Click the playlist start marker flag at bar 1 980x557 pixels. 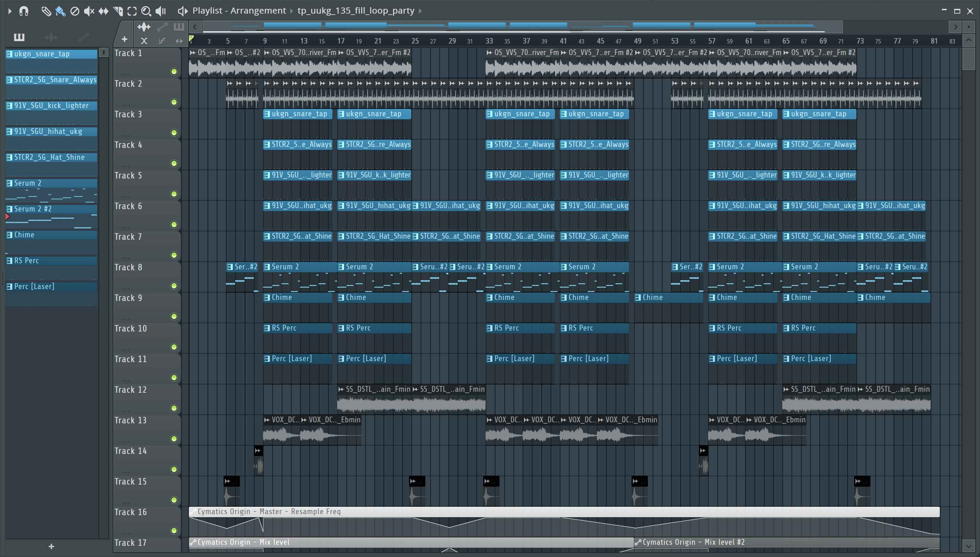pos(191,38)
